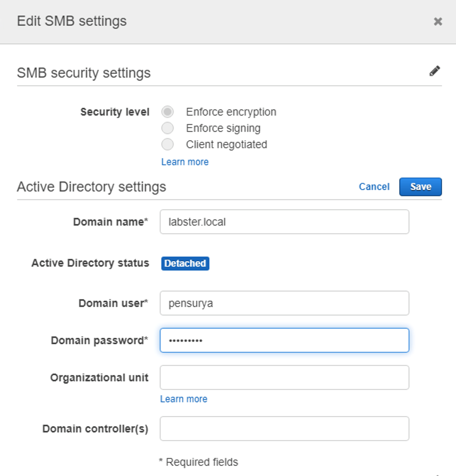Open Learn more under the security level options

(x=185, y=162)
